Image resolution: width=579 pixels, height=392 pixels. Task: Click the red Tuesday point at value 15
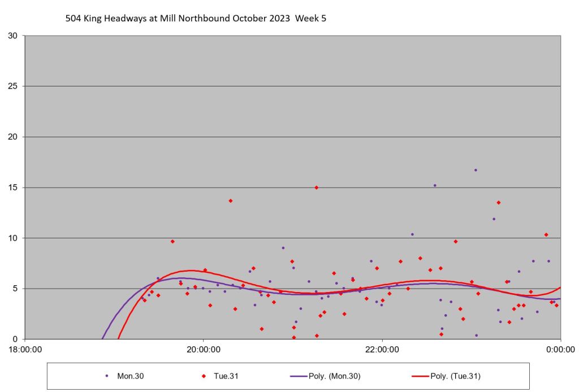tap(317, 188)
